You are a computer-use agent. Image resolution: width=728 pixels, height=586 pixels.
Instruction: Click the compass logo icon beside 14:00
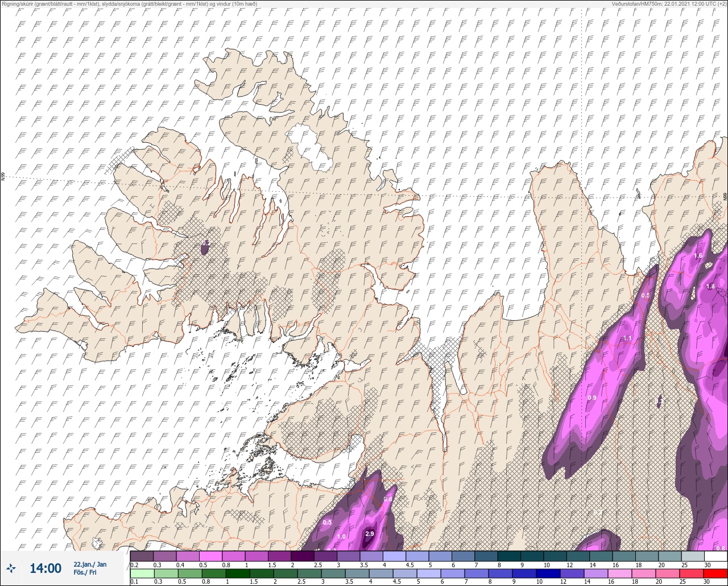click(x=11, y=568)
